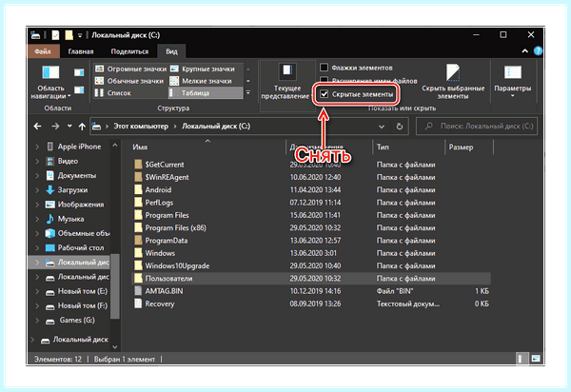Click the Navigation pane (Область навигации) icon
571x392 pixels.
(x=50, y=72)
